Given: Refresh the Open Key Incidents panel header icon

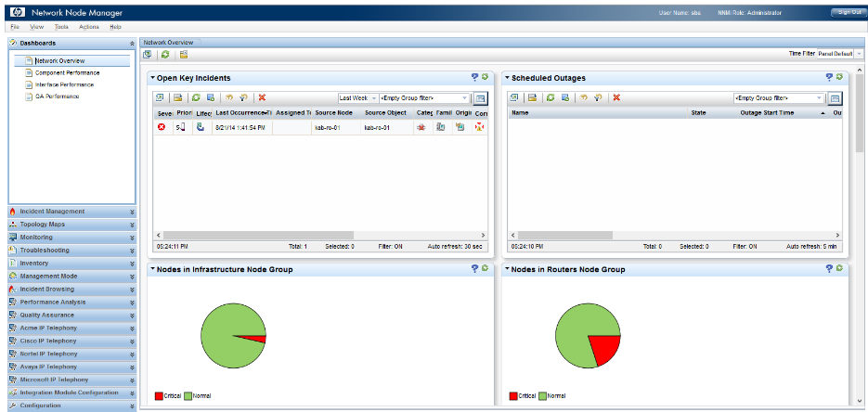Looking at the screenshot, I should [485, 77].
